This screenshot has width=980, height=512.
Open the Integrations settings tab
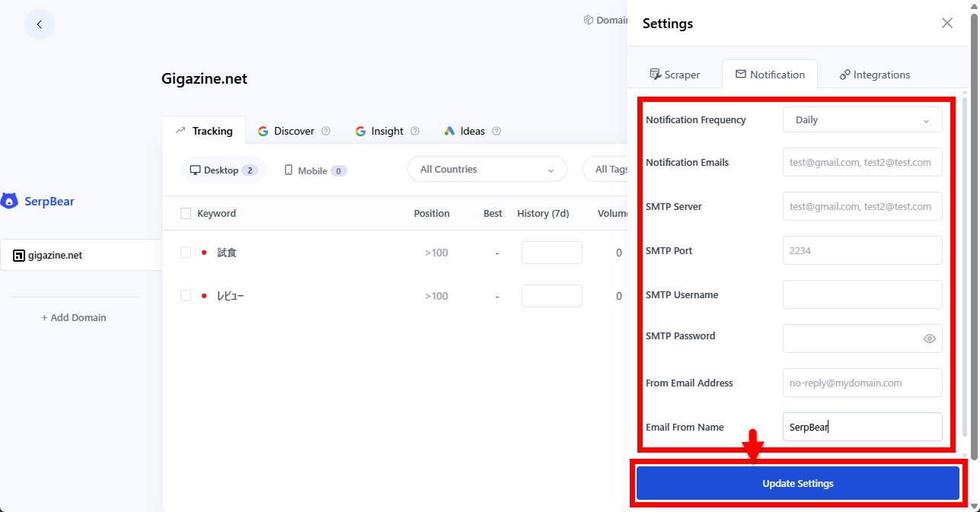point(874,75)
